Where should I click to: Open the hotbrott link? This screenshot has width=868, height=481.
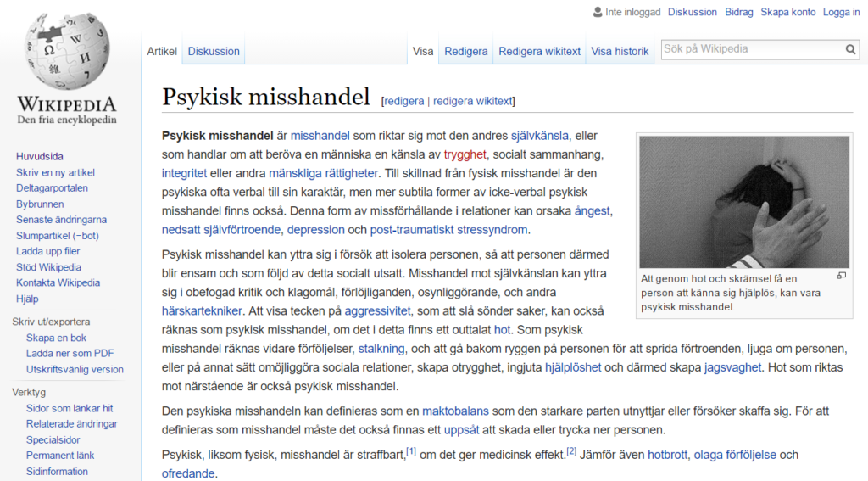(x=668, y=456)
